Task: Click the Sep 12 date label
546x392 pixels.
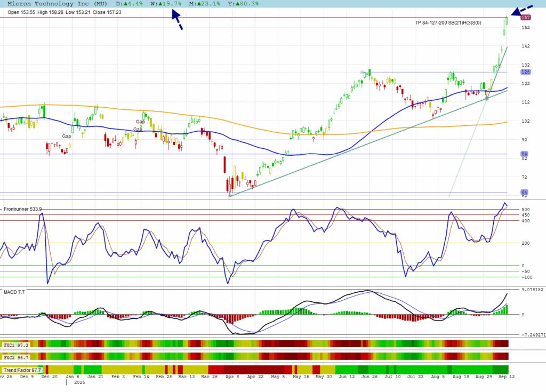Action: (507, 377)
